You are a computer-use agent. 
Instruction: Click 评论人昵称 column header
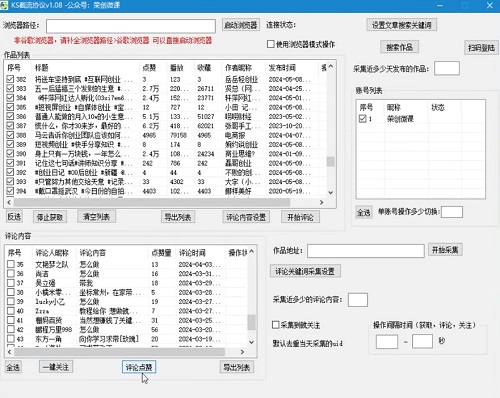(54, 253)
